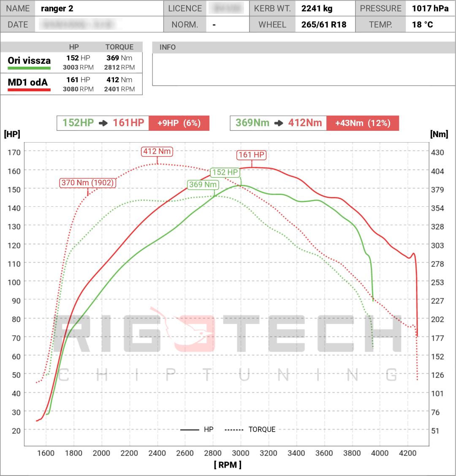The width and height of the screenshot is (456, 476).
Task: Click the '161 HP' peak marker on chart
Action: 252,155
